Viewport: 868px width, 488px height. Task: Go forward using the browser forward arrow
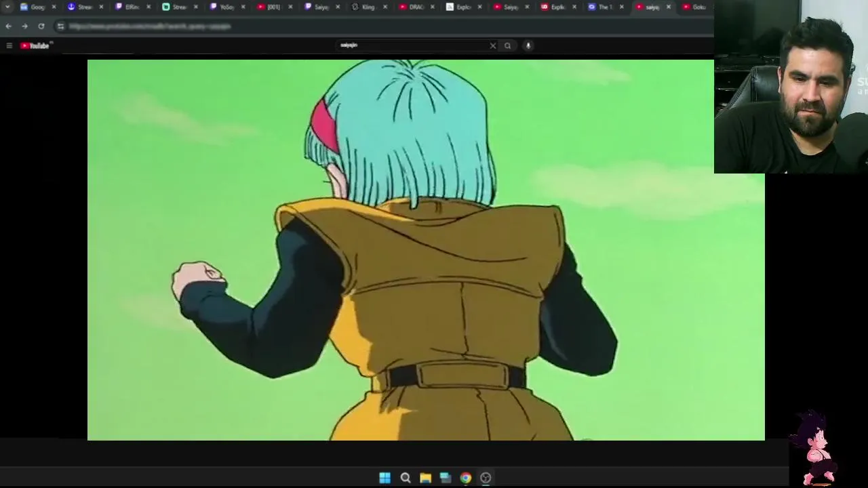(x=24, y=26)
